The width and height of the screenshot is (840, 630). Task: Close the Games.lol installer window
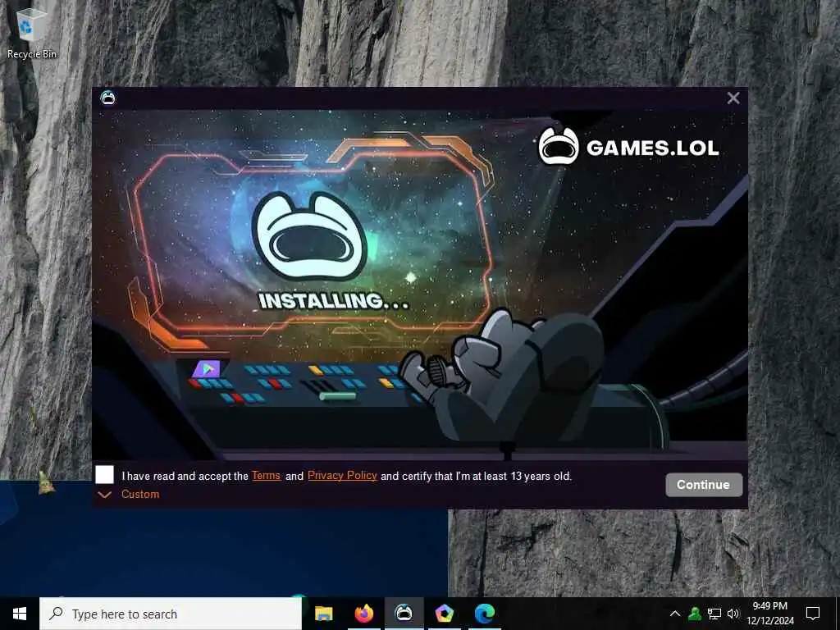click(x=733, y=98)
